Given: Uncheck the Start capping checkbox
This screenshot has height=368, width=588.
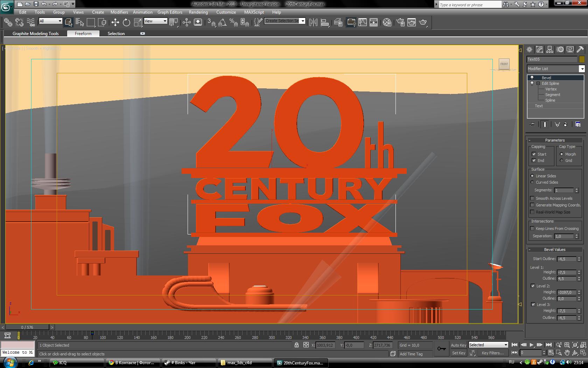Looking at the screenshot, I should 534,154.
